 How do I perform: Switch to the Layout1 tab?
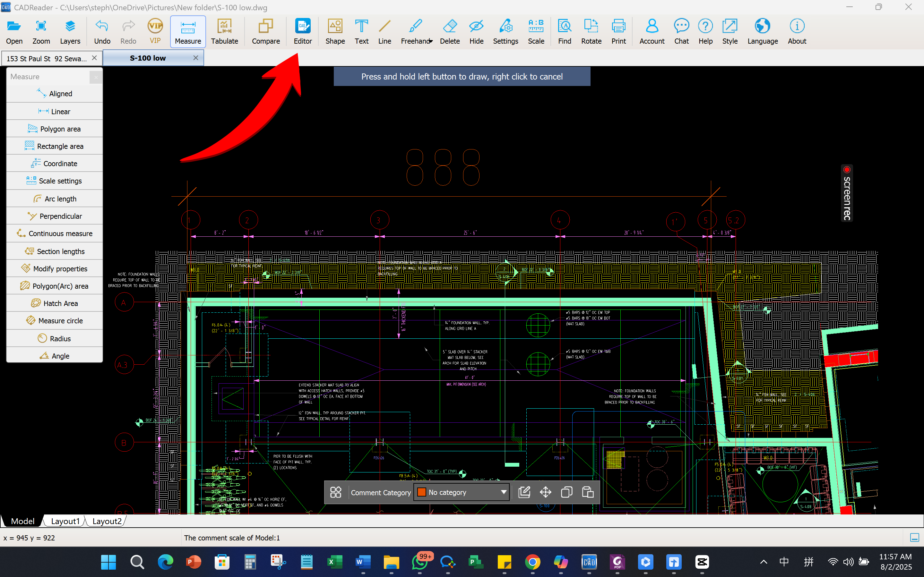coord(65,521)
